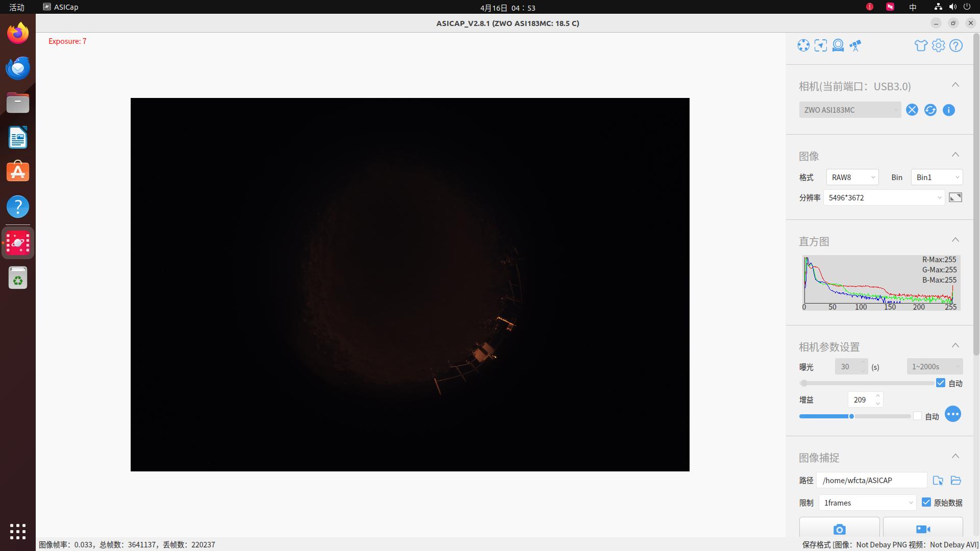
Task: Uncheck the 原始数据 checkbox
Action: 926,502
